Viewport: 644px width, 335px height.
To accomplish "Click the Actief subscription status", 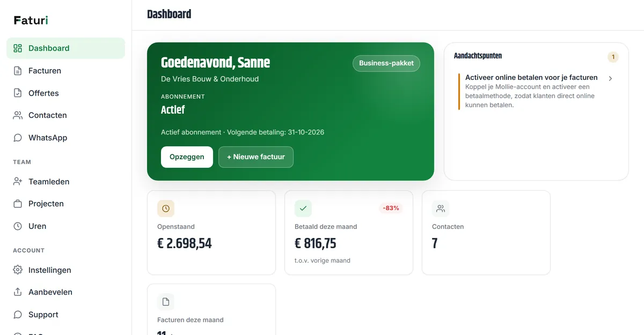I will coord(173,110).
